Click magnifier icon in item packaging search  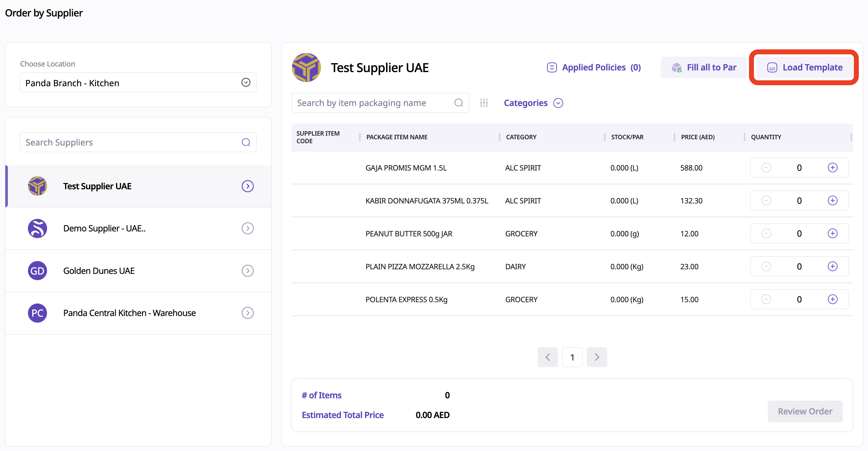tap(458, 103)
